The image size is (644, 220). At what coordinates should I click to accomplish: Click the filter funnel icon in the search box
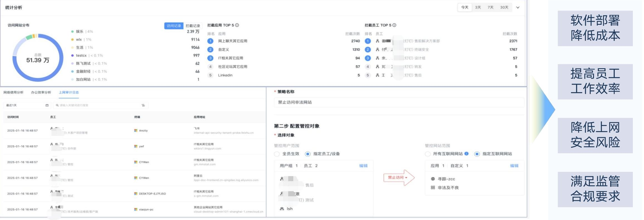coord(143,105)
